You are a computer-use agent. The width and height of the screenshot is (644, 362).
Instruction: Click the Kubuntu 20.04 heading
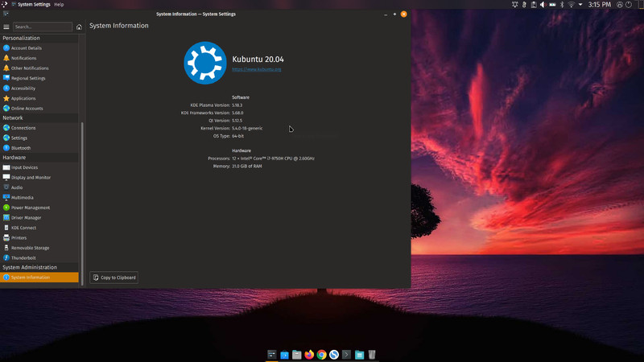[x=258, y=60]
